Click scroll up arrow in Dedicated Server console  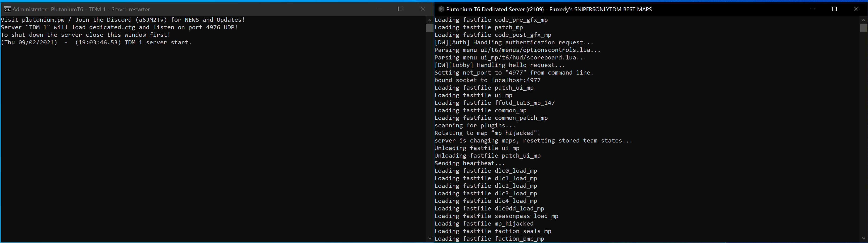point(863,20)
